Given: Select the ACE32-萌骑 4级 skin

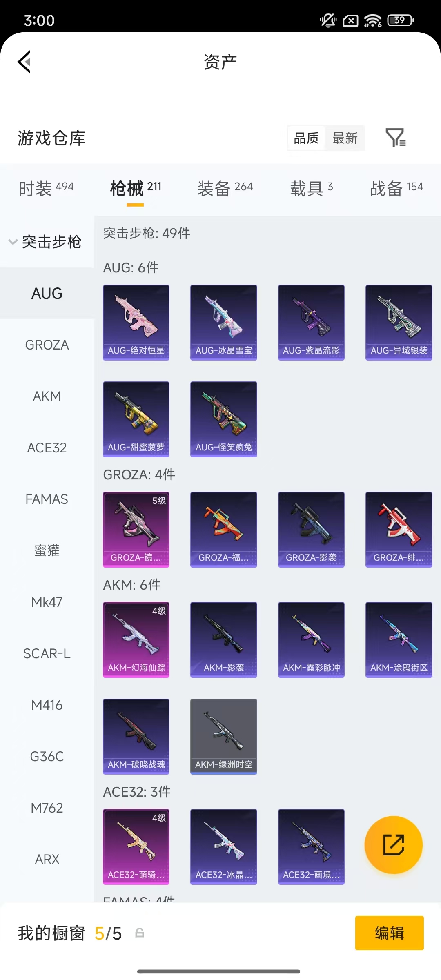Looking at the screenshot, I should tap(136, 847).
